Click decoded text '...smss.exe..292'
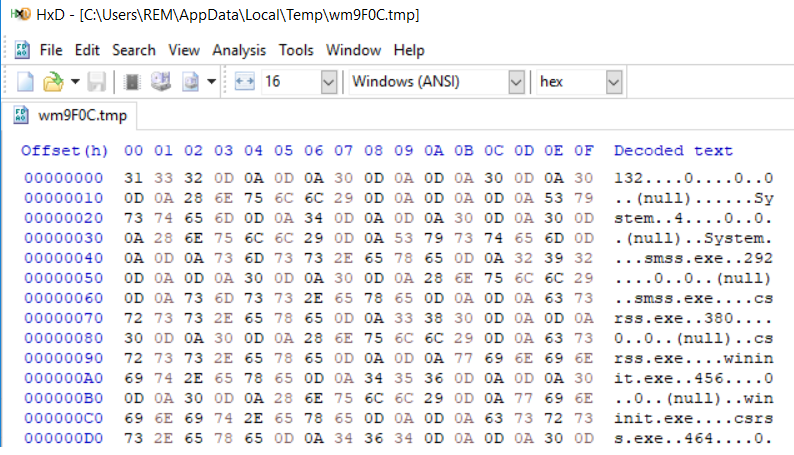794x455 pixels. click(693, 258)
